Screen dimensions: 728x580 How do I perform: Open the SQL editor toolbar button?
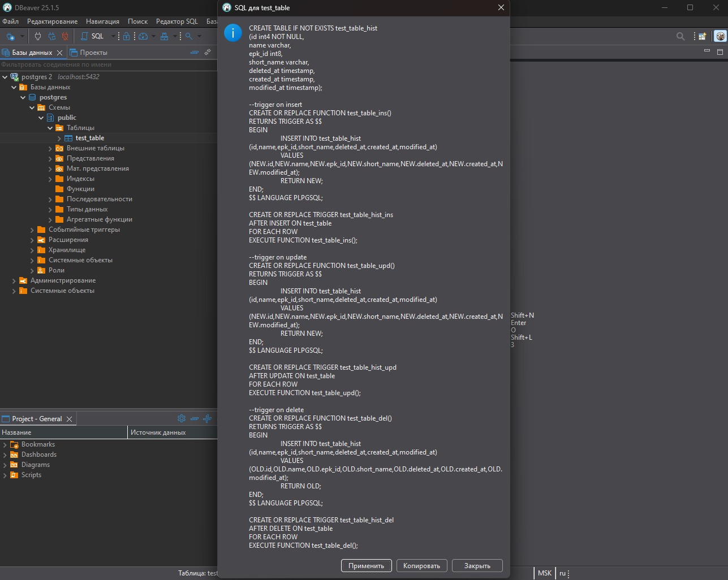point(93,36)
